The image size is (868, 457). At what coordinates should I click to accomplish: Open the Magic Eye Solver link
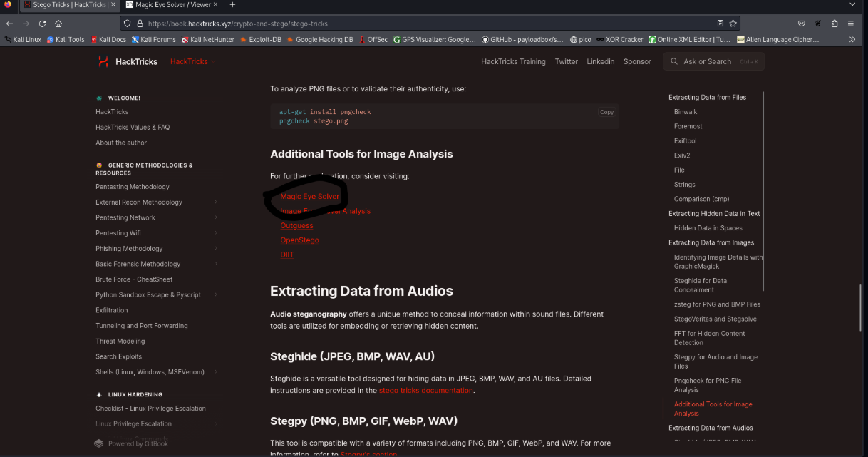point(310,197)
